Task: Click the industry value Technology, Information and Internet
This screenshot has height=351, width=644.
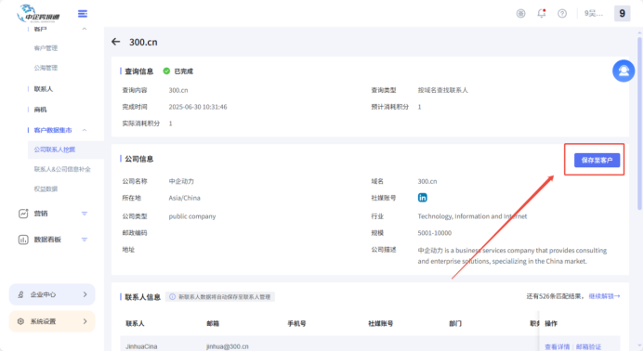Action: [472, 216]
